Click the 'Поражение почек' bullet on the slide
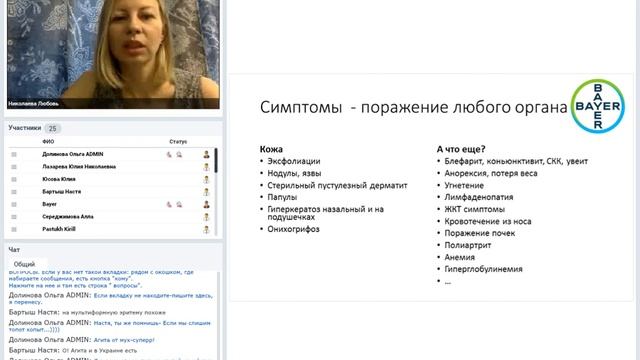The height and width of the screenshot is (360, 640). 480,233
